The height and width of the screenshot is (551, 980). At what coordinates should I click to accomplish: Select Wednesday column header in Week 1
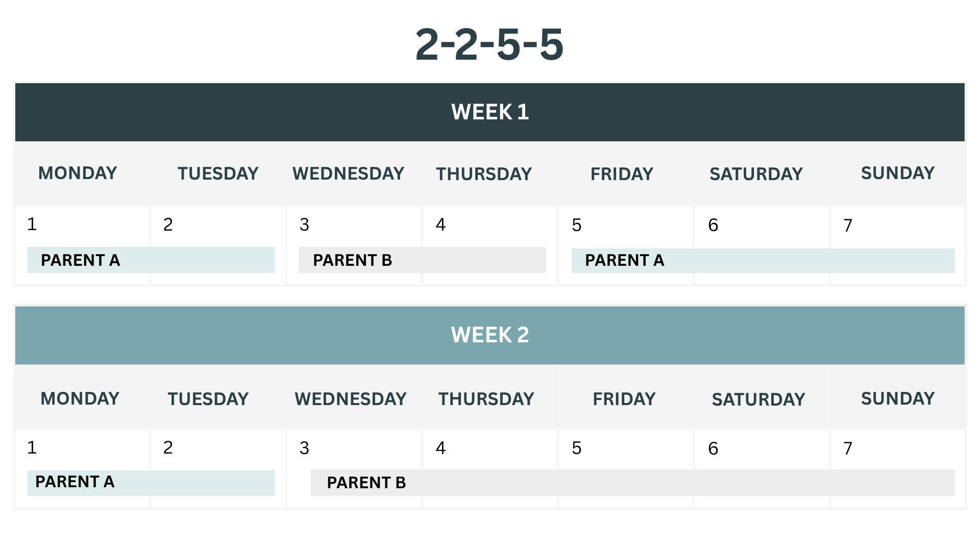click(x=348, y=174)
